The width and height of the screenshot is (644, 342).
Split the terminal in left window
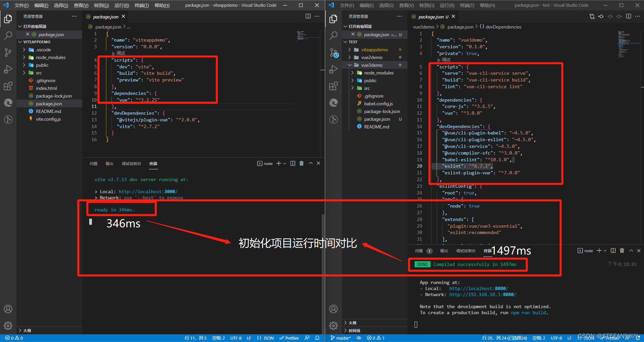coord(293,163)
